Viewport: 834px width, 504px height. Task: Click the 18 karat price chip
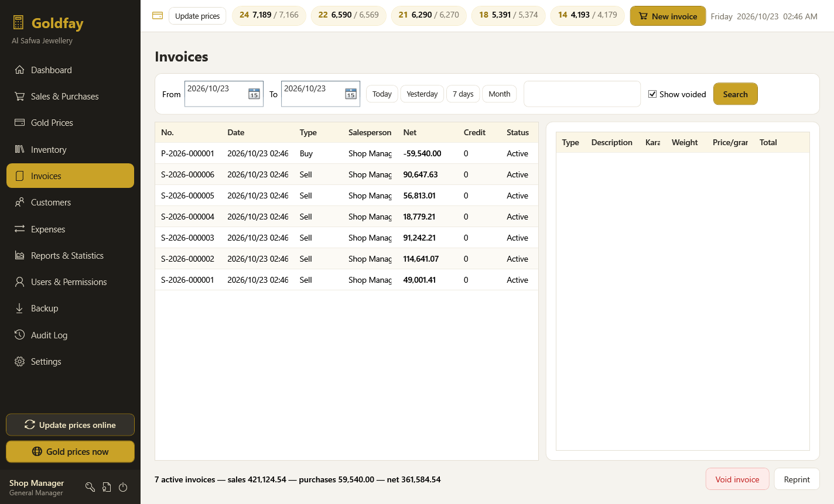(x=508, y=15)
